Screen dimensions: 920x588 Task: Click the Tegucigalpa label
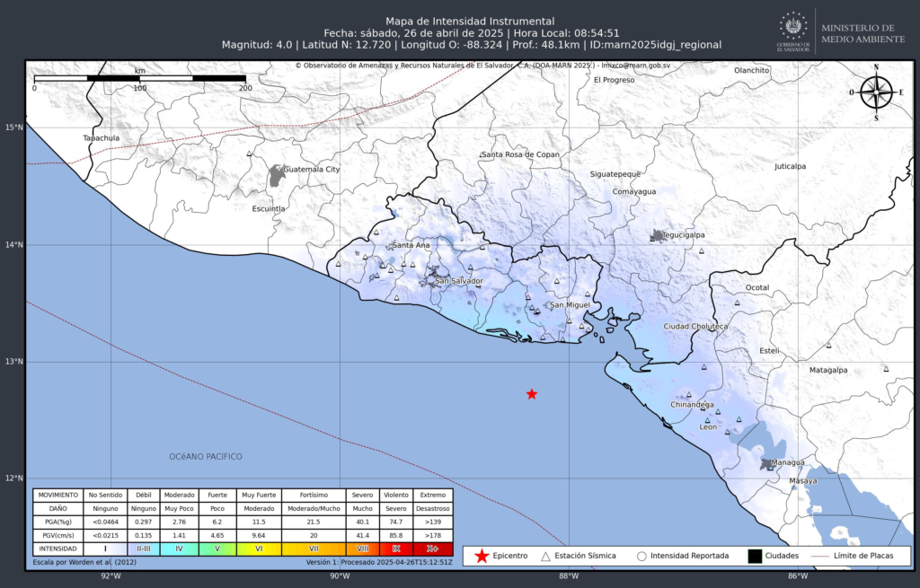click(684, 235)
